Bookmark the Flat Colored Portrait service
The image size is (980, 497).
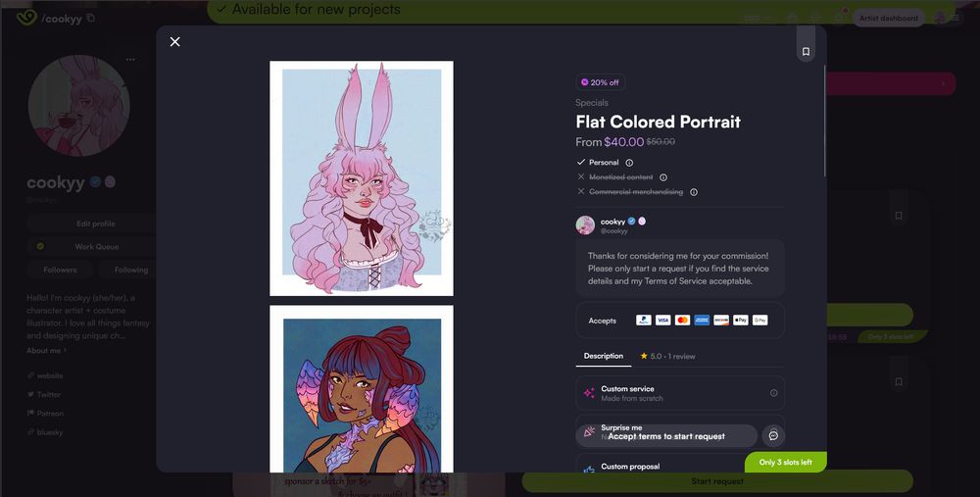tap(806, 51)
